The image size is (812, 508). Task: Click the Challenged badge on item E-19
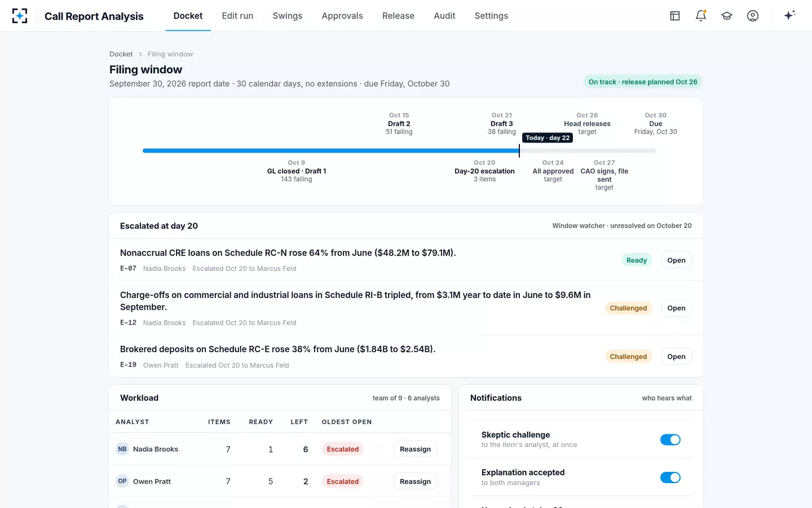(x=628, y=357)
